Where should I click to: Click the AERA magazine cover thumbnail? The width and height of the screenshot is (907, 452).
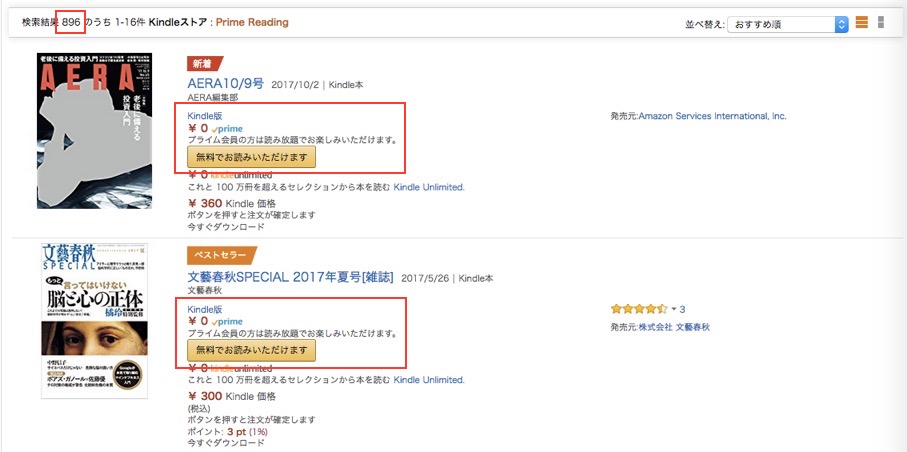pyautogui.click(x=94, y=131)
